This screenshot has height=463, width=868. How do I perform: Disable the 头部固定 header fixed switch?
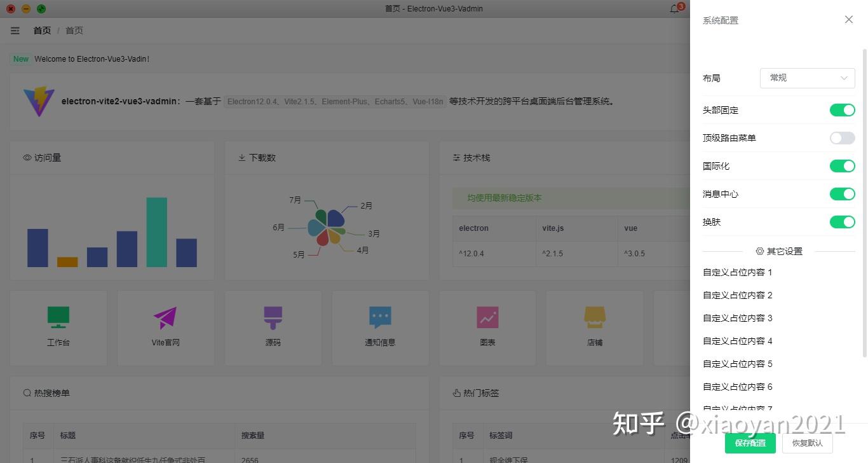pyautogui.click(x=842, y=110)
